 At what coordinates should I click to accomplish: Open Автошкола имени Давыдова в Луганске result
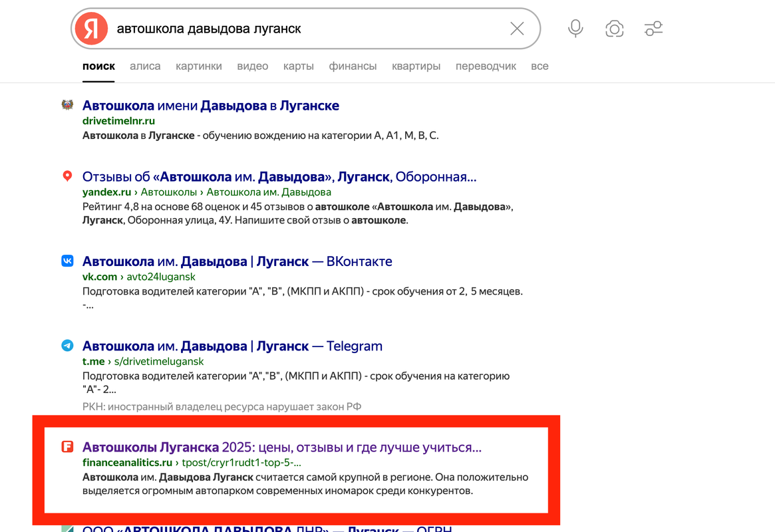(x=211, y=105)
